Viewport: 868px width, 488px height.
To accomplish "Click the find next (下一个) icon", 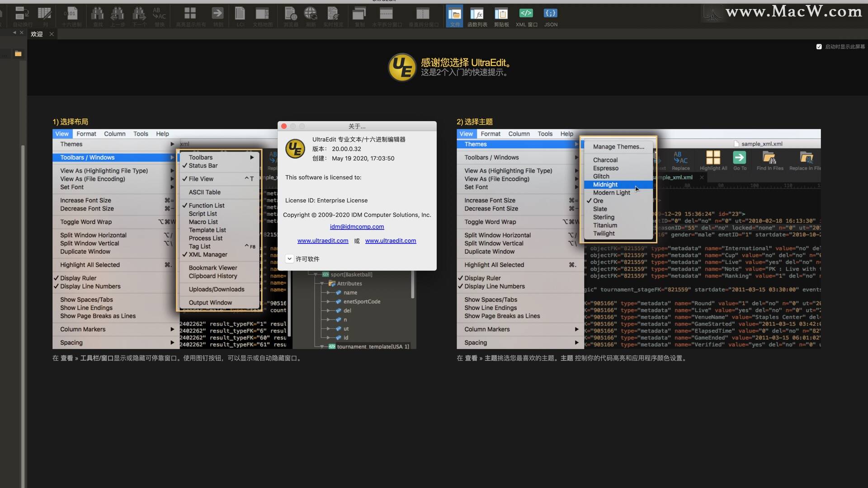I will tap(139, 17).
